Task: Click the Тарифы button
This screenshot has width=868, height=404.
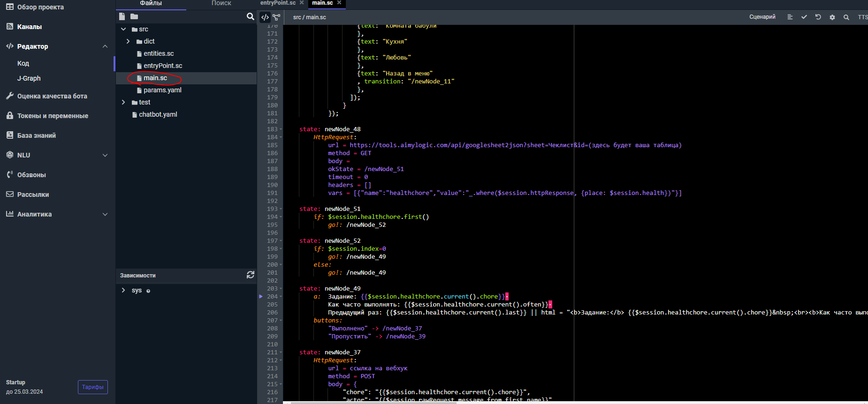Action: pyautogui.click(x=92, y=387)
